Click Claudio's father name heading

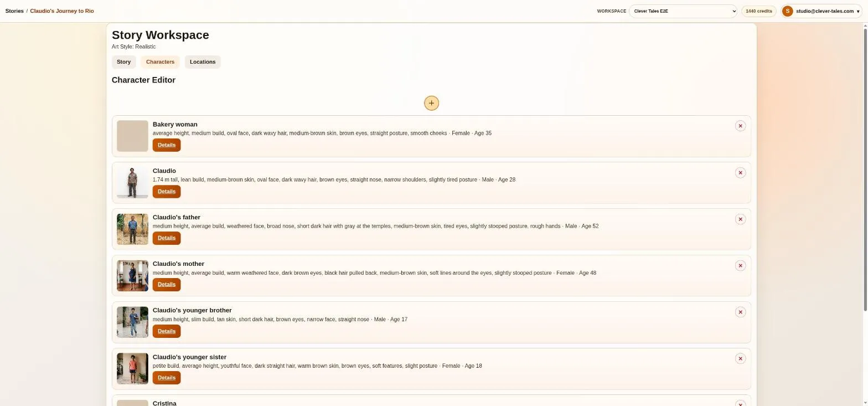pyautogui.click(x=177, y=217)
